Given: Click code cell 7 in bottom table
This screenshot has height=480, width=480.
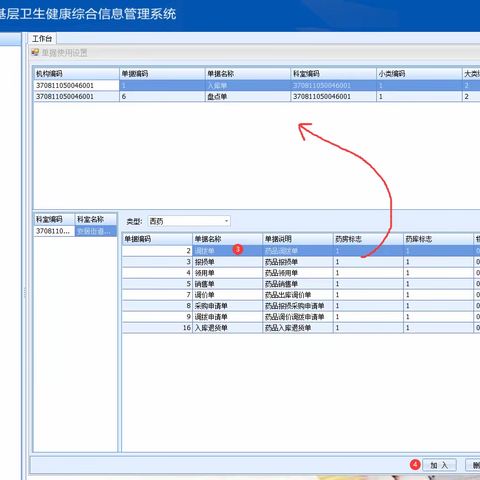Looking at the screenshot, I should coord(157,295).
